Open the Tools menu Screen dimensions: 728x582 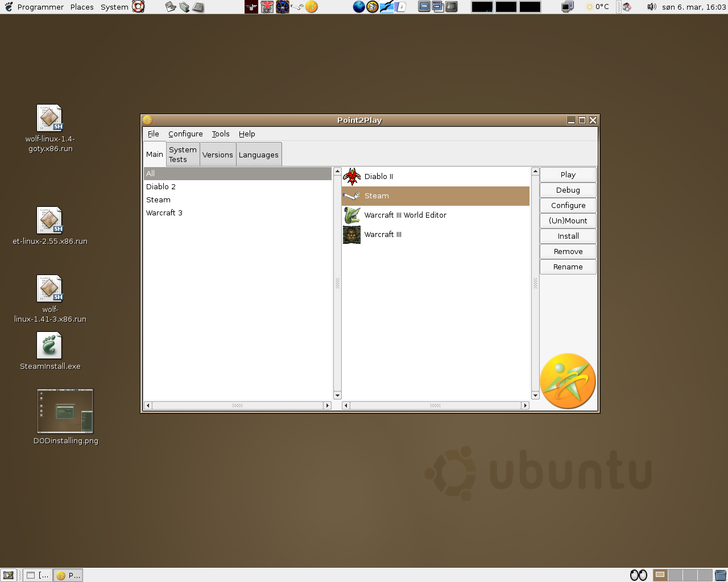click(221, 134)
